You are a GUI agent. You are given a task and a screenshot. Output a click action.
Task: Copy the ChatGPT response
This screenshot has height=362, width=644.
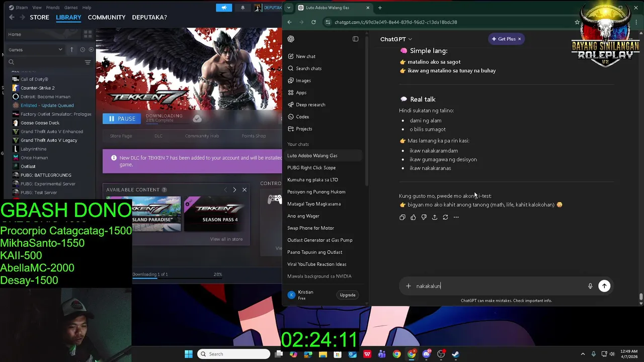[x=402, y=217]
